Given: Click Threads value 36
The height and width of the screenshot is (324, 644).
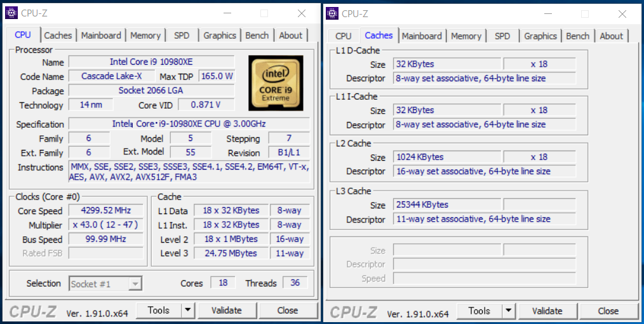Looking at the screenshot, I should pyautogui.click(x=295, y=283).
